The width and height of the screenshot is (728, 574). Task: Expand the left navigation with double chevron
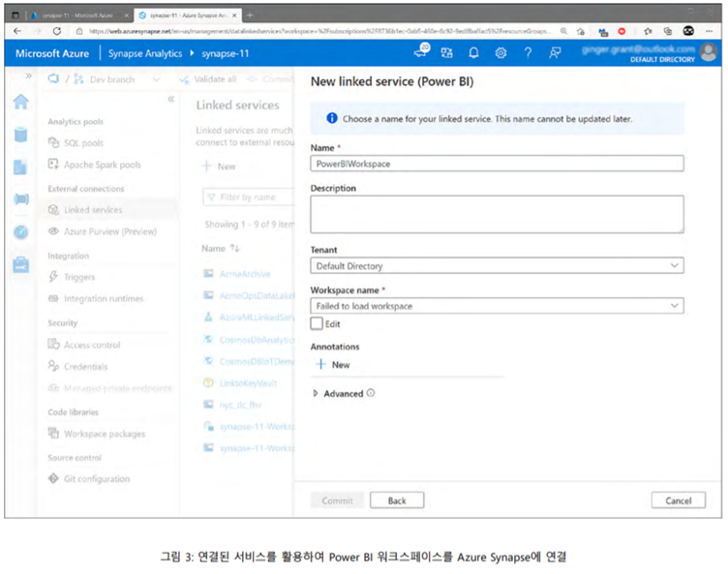coord(29,76)
